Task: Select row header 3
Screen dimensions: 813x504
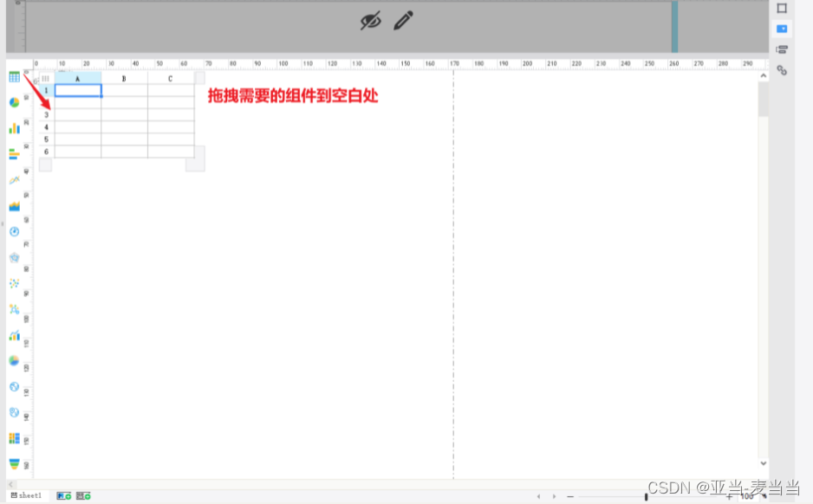Action: [46, 115]
